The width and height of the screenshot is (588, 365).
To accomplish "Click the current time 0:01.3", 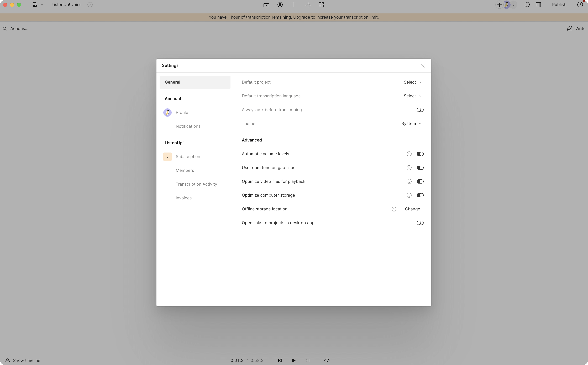I will tap(237, 360).
